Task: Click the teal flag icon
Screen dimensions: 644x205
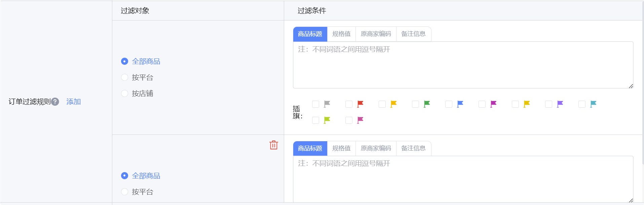Action: [x=593, y=104]
